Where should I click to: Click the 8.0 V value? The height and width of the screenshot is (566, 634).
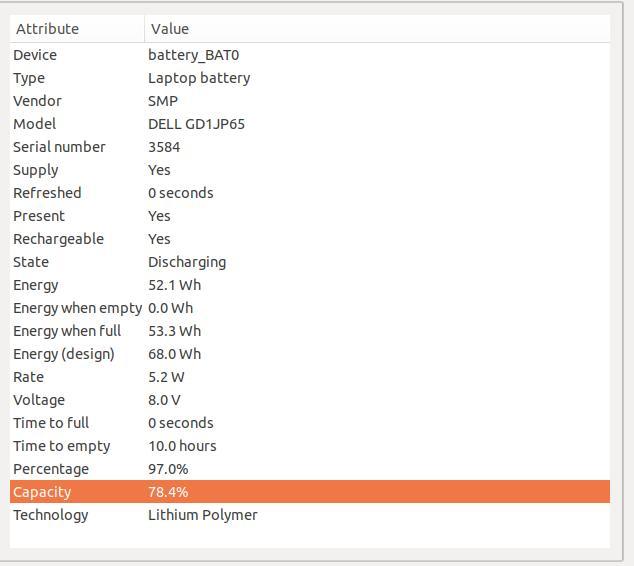[164, 401]
